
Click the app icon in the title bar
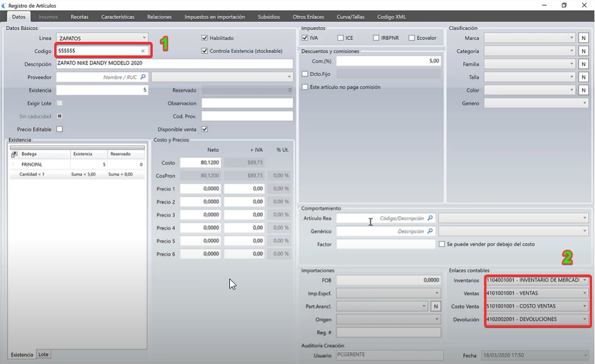click(x=4, y=5)
